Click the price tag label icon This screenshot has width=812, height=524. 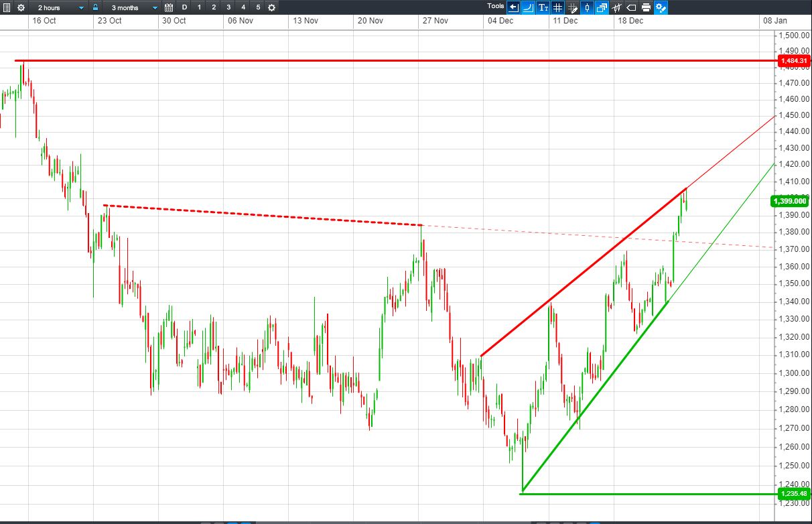click(x=631, y=7)
